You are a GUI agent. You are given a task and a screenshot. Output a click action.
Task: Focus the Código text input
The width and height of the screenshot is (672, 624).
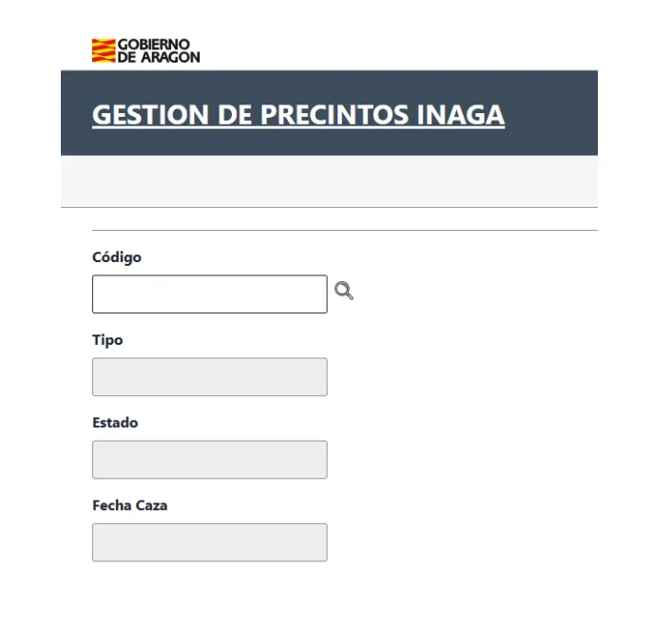pos(209,294)
